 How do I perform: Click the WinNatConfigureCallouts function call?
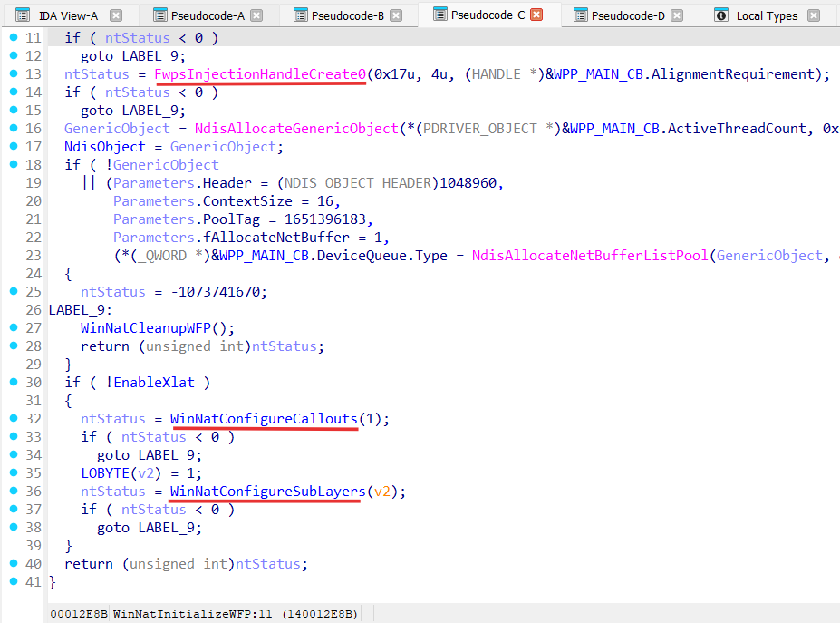(264, 419)
